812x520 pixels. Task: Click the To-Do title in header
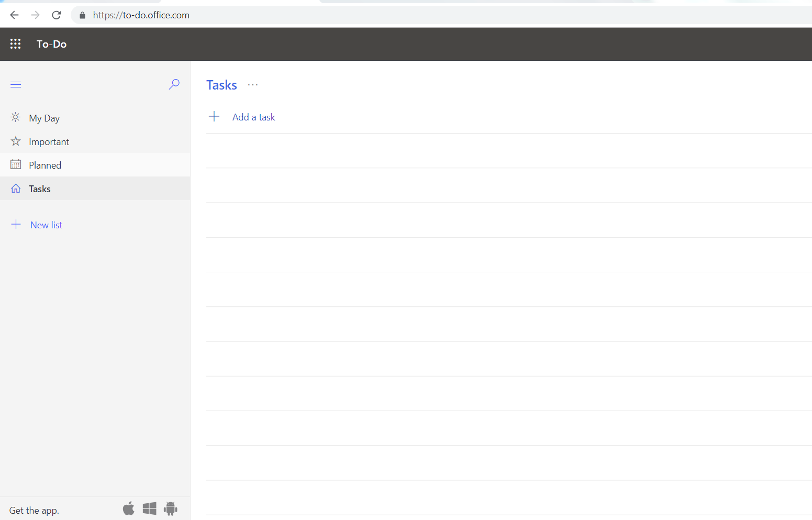(51, 44)
